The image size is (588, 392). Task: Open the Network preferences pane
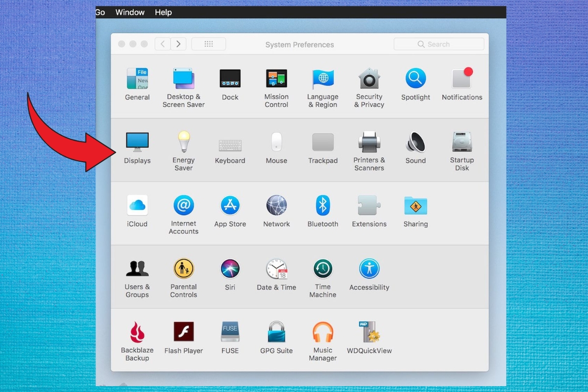(x=276, y=211)
